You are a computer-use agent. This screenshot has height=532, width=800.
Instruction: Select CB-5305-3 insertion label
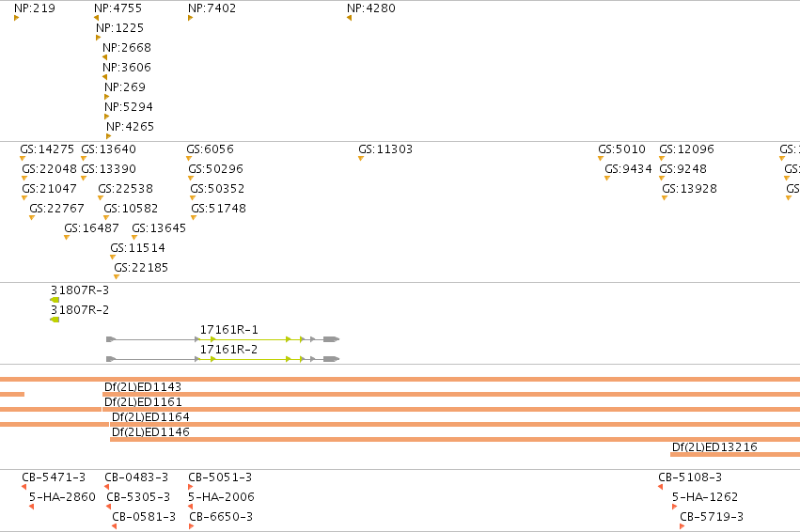click(x=138, y=497)
